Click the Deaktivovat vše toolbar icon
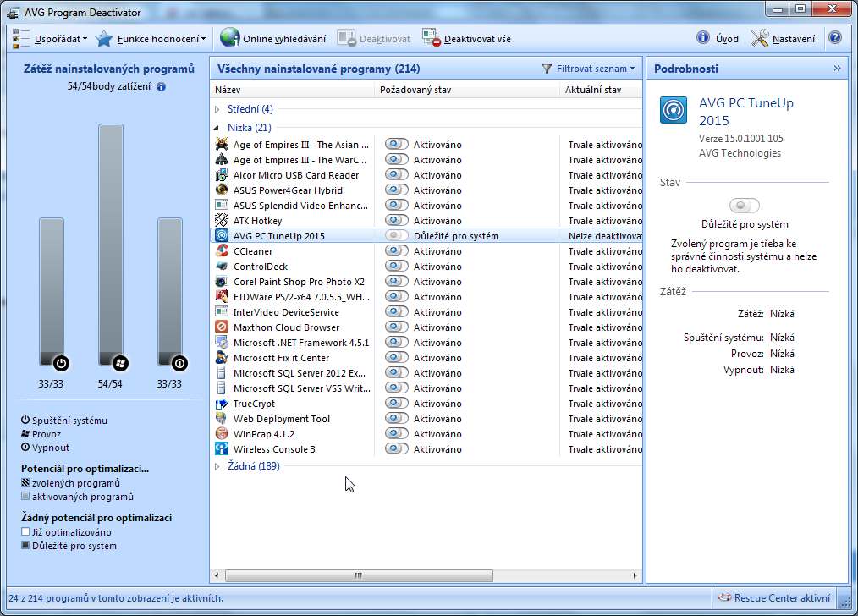The width and height of the screenshot is (858, 616). (432, 38)
